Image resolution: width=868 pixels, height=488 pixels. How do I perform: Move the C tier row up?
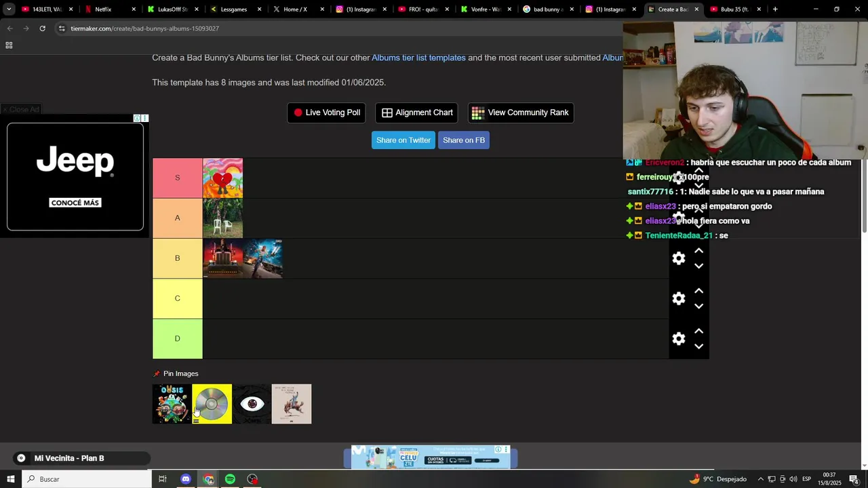tap(699, 291)
